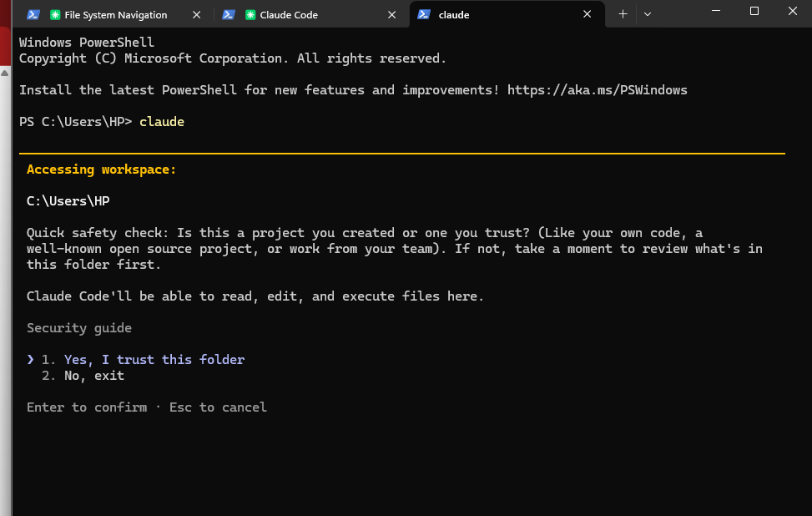This screenshot has width=812, height=516.
Task: Click the PowerShell icon on the File System Navigation tab
Action: coord(33,14)
